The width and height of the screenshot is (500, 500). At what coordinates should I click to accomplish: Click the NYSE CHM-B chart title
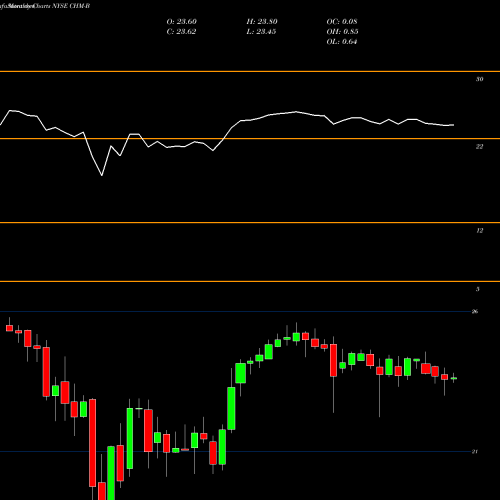pos(71,6)
